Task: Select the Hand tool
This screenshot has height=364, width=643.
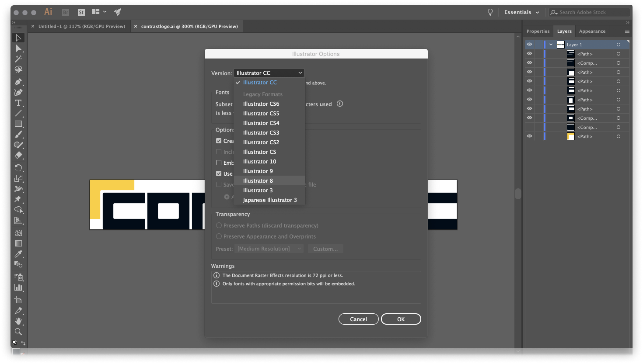Action: (x=18, y=321)
